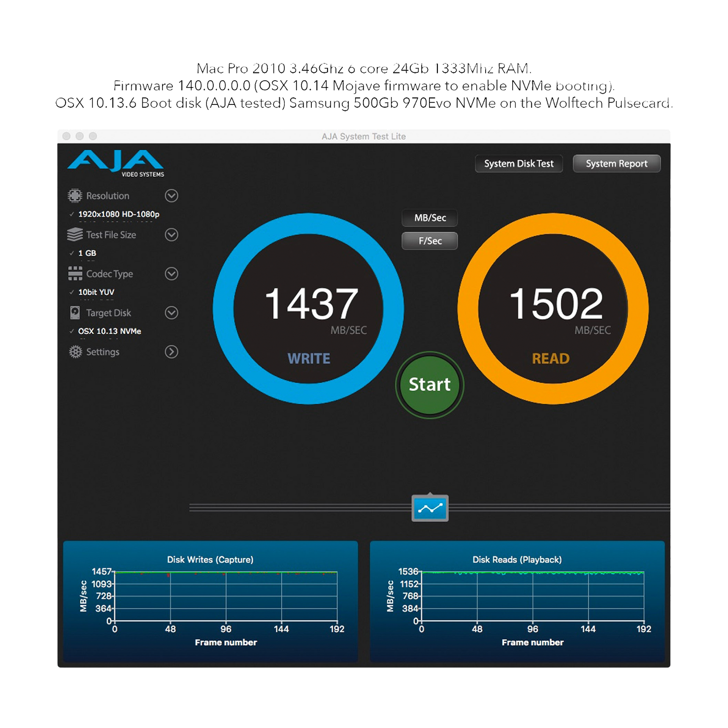Select the 1920x1080 HD-1080p option
The image size is (728, 728).
click(119, 214)
